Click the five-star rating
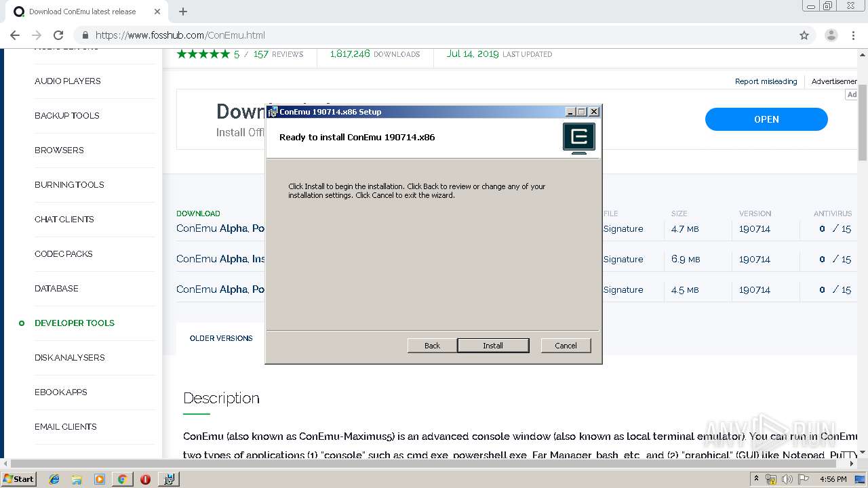This screenshot has width=868, height=488. click(203, 54)
